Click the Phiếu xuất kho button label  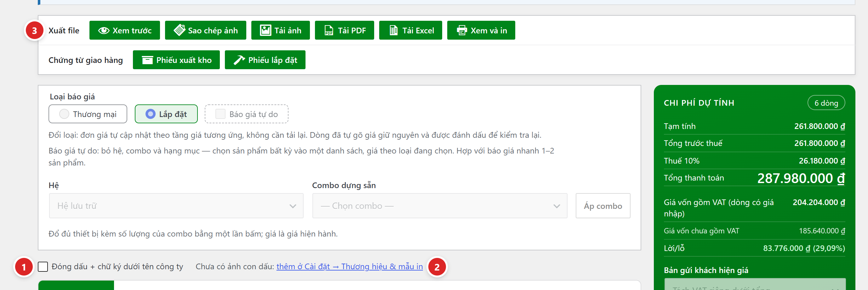pyautogui.click(x=184, y=60)
